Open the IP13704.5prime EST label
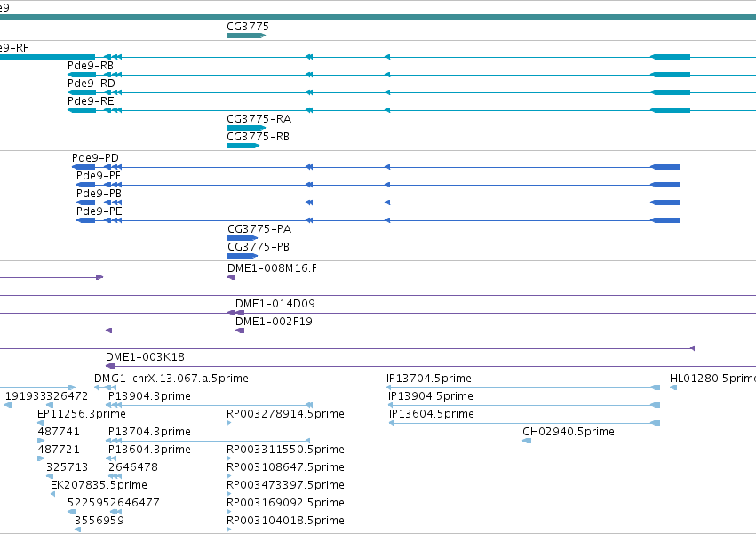756x534 pixels. [429, 379]
